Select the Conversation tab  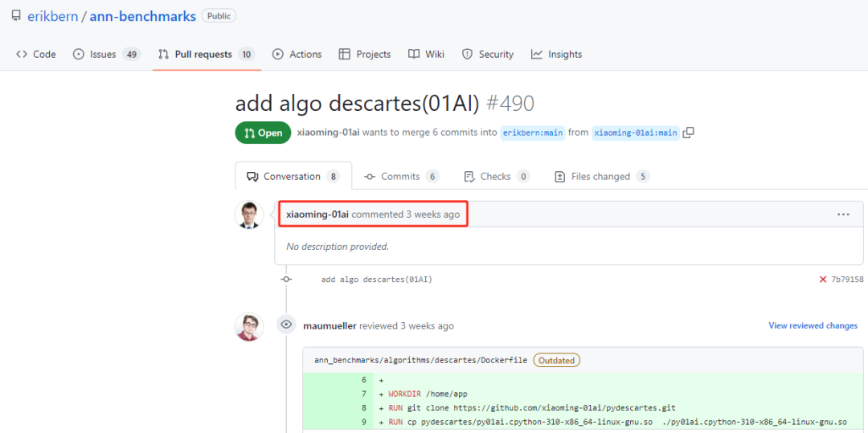coord(293,177)
